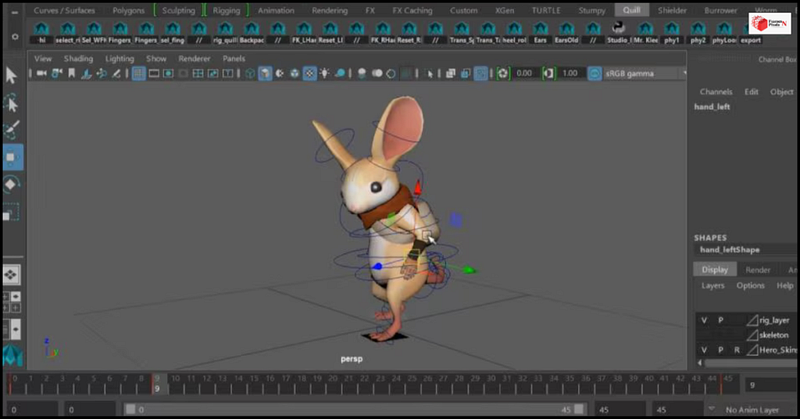Toggle the grid display in panel toolbar
The image size is (800, 419).
(138, 73)
